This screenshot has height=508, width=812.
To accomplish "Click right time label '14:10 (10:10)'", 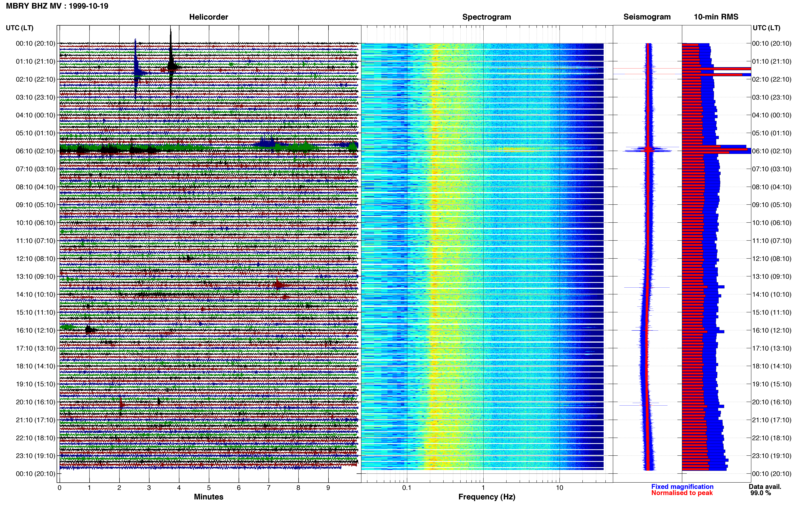I will click(772, 295).
